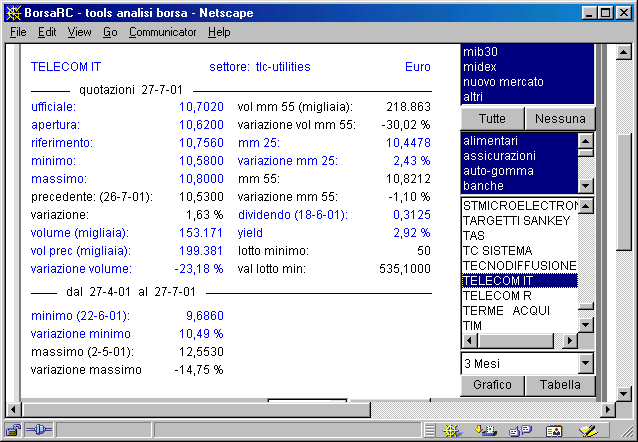This screenshot has height=442, width=638.
Task: Select midex in the market list
Action: pyautogui.click(x=527, y=67)
